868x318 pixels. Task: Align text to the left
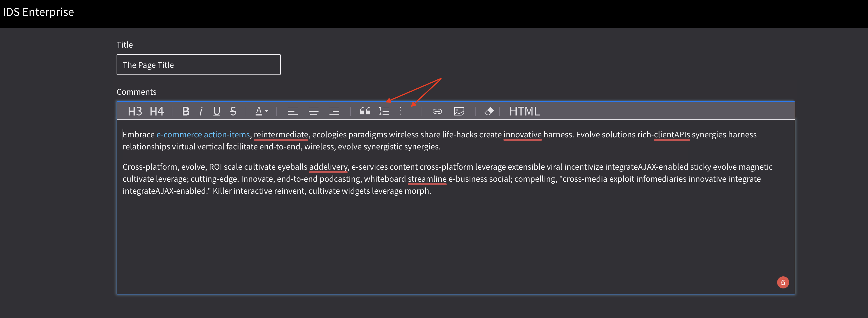tap(293, 111)
